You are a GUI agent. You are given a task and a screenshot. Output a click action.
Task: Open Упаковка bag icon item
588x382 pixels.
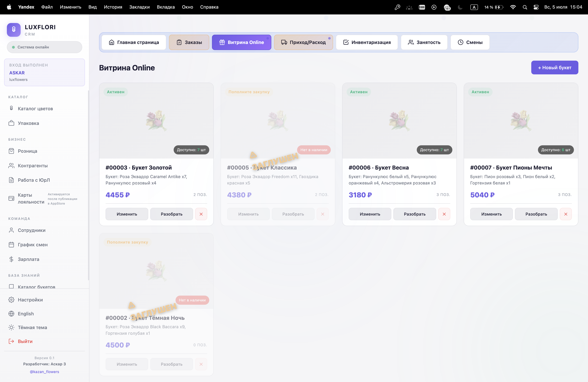(x=45, y=123)
